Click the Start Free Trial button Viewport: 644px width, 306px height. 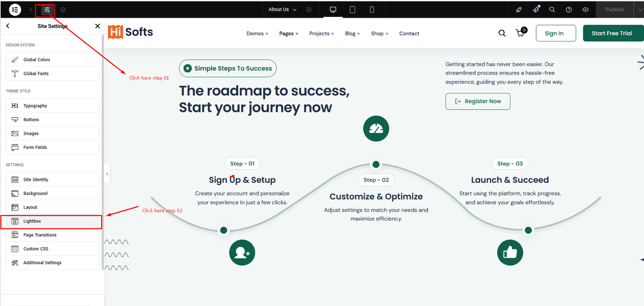pos(611,33)
